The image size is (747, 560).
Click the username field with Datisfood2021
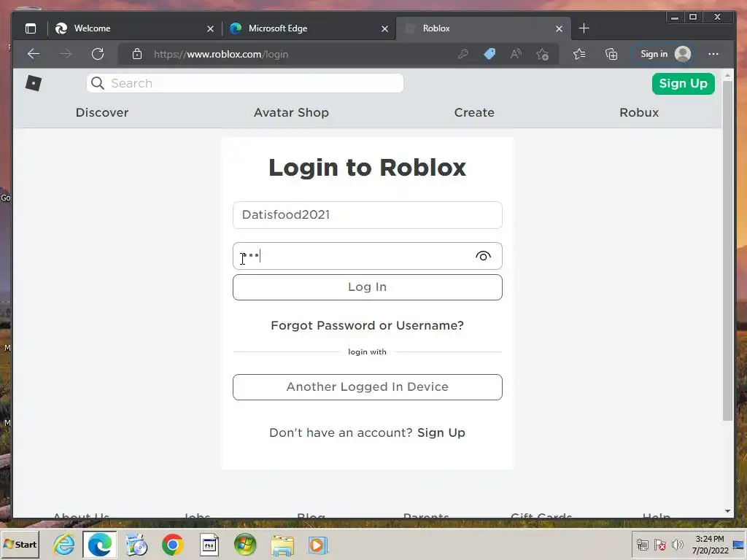[368, 215]
